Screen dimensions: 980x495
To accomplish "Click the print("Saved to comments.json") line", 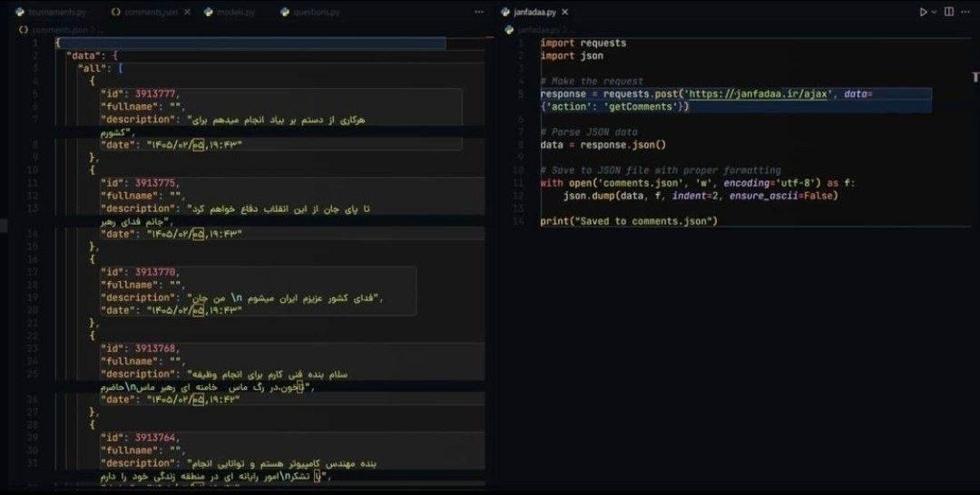I will [629, 221].
